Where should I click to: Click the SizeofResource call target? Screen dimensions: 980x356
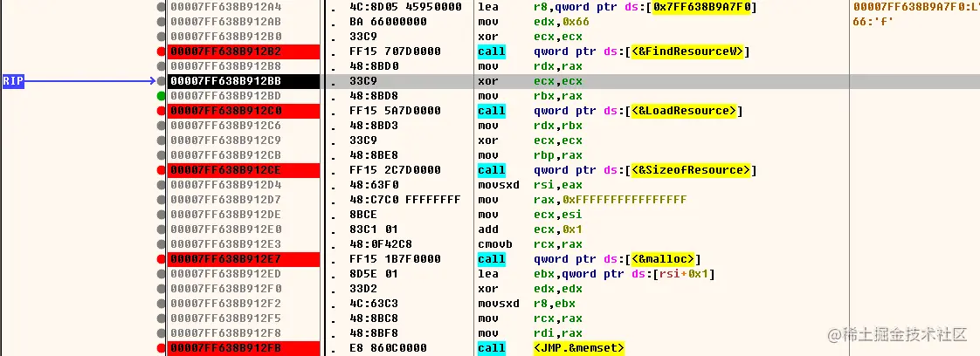691,170
